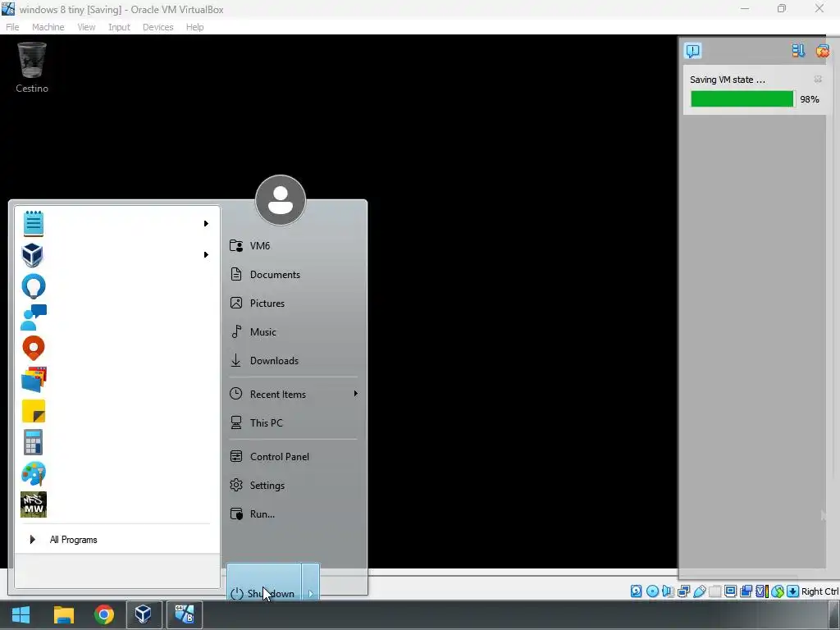
Task: Click the Right Ctrl host key label
Action: point(819,591)
